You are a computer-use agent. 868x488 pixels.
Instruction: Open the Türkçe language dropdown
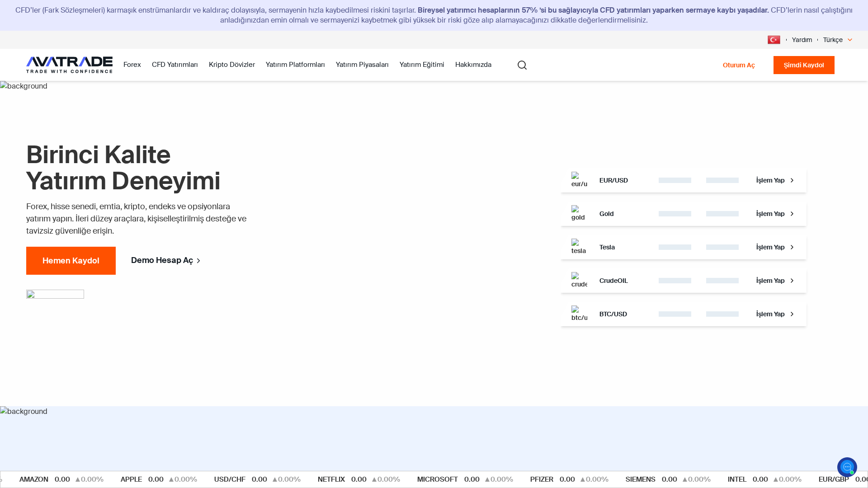click(837, 40)
